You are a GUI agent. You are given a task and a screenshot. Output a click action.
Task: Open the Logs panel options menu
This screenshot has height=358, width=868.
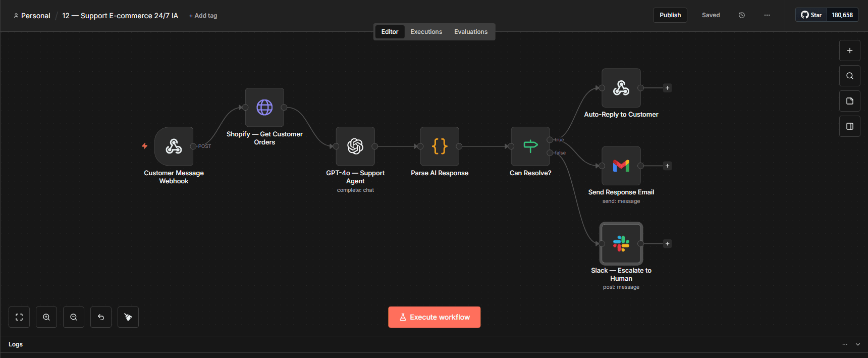coord(845,344)
